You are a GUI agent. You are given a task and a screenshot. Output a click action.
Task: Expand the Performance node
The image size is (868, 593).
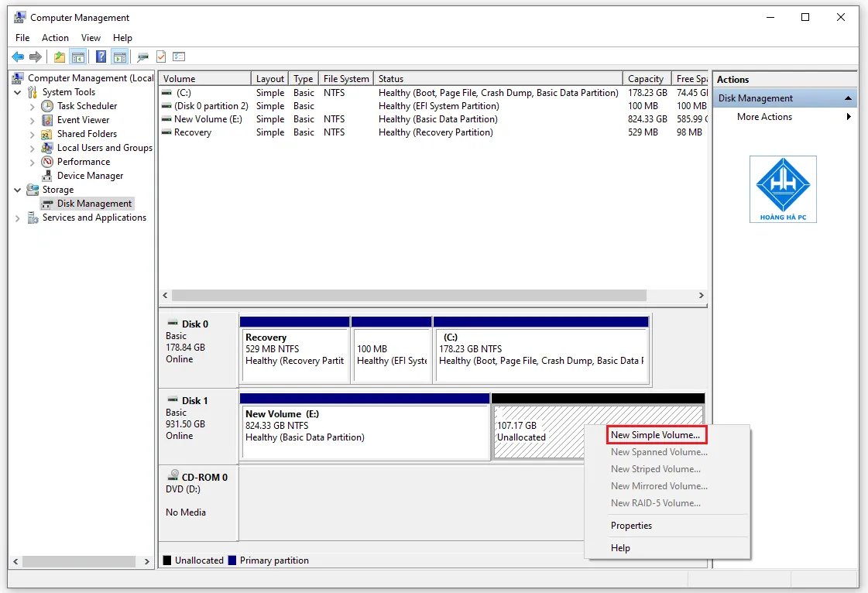[x=32, y=163]
